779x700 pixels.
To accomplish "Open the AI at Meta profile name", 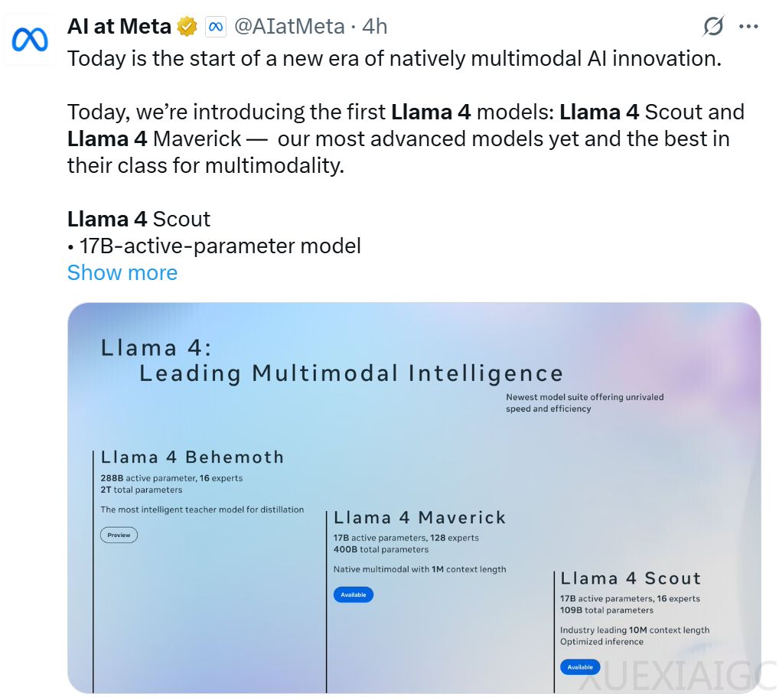I will pos(119,27).
